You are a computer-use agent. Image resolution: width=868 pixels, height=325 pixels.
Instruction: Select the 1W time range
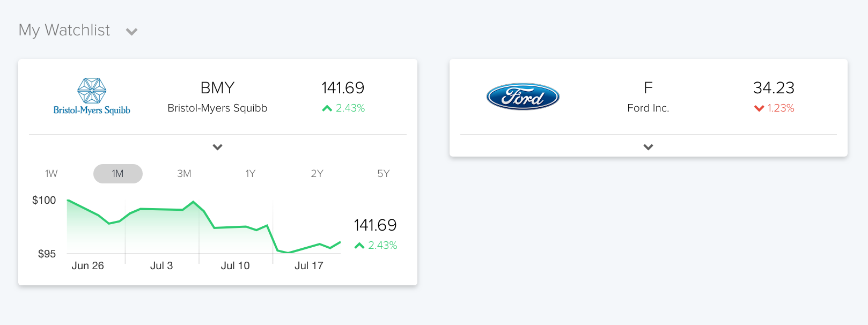pos(52,174)
